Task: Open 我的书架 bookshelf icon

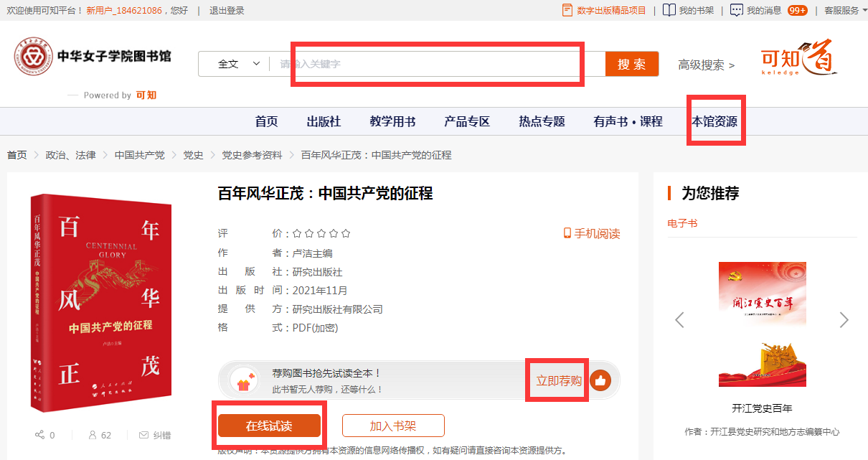Action: pyautogui.click(x=669, y=10)
